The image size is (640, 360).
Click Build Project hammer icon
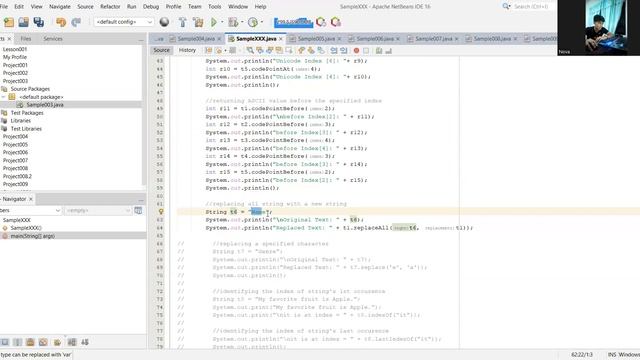click(x=182, y=22)
